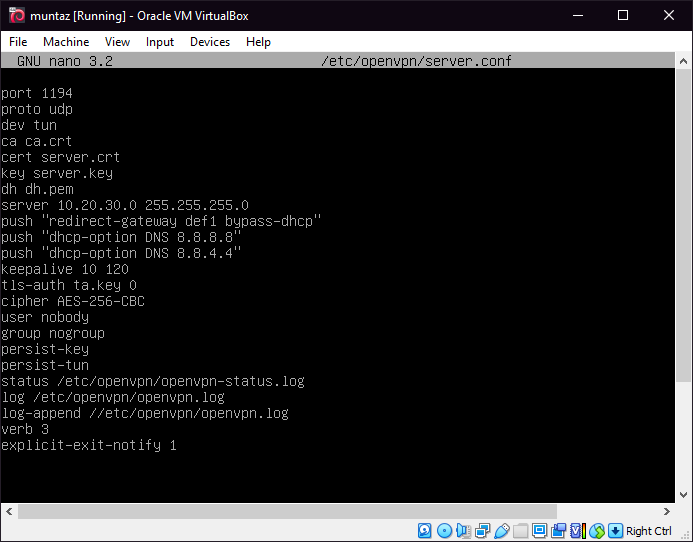Open the Input menu
The height and width of the screenshot is (542, 693).
(160, 42)
